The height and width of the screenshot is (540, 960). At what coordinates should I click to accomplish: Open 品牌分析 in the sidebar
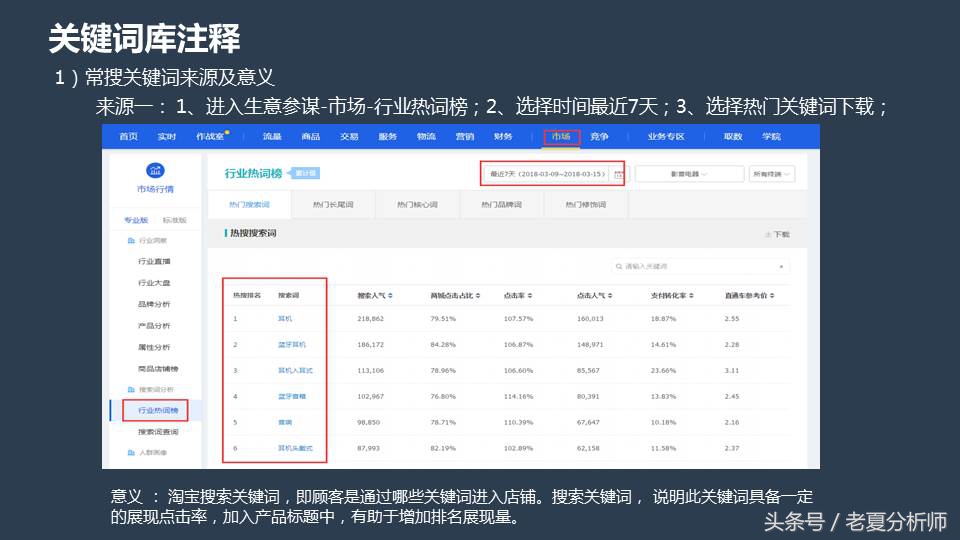pos(154,304)
